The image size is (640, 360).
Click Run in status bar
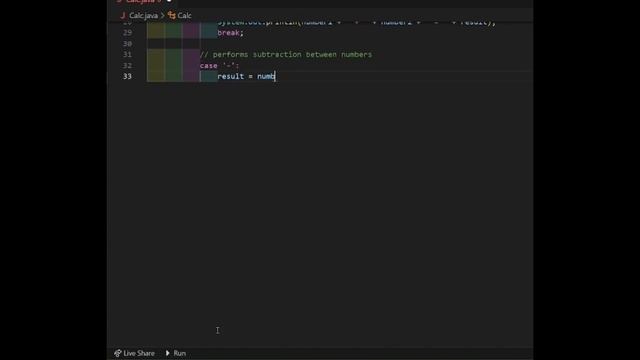176,353
